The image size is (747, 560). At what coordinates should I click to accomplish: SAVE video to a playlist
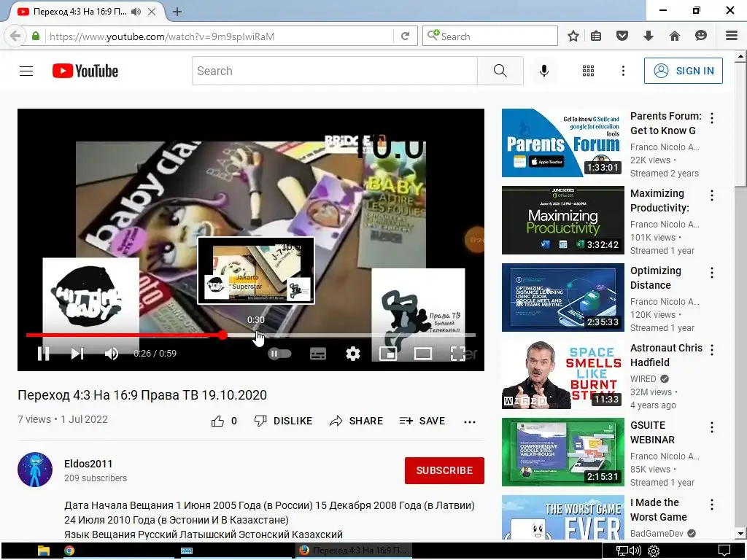click(x=422, y=421)
